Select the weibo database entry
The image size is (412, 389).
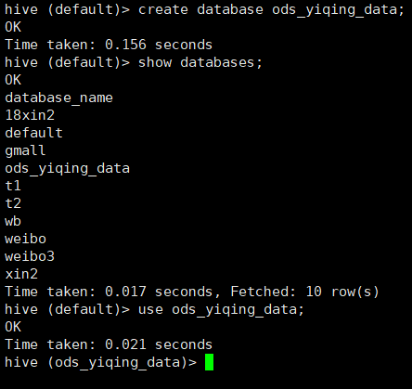click(x=26, y=239)
